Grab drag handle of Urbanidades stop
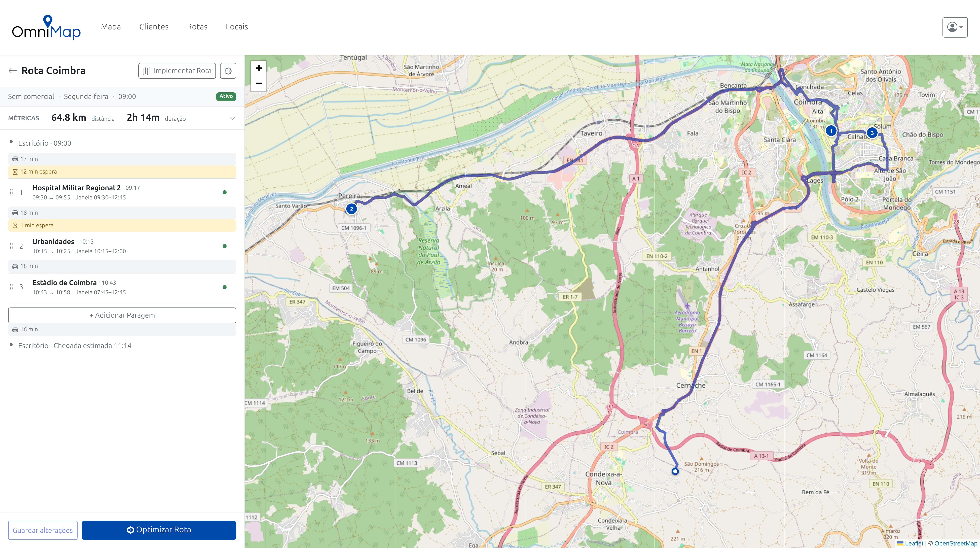Viewport: 980px width, 548px height. tap(11, 246)
